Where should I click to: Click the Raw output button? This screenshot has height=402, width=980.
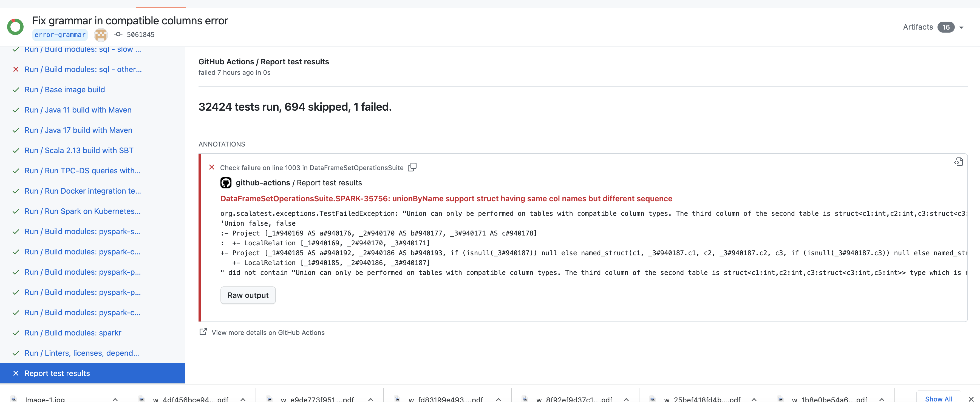tap(248, 295)
